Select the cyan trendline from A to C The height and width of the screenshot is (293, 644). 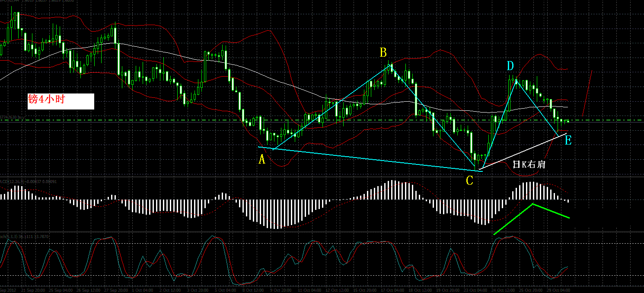pos(370,159)
